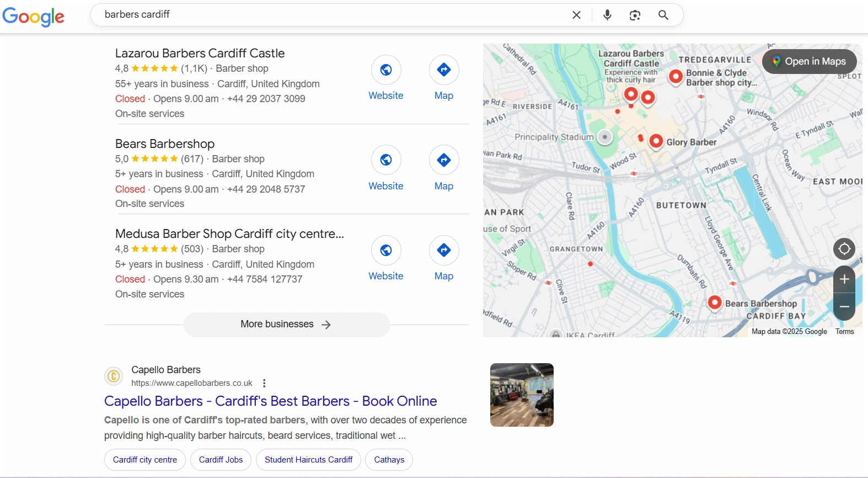
Task: Open Map directions icon for Lazarou Barbers
Action: (444, 70)
